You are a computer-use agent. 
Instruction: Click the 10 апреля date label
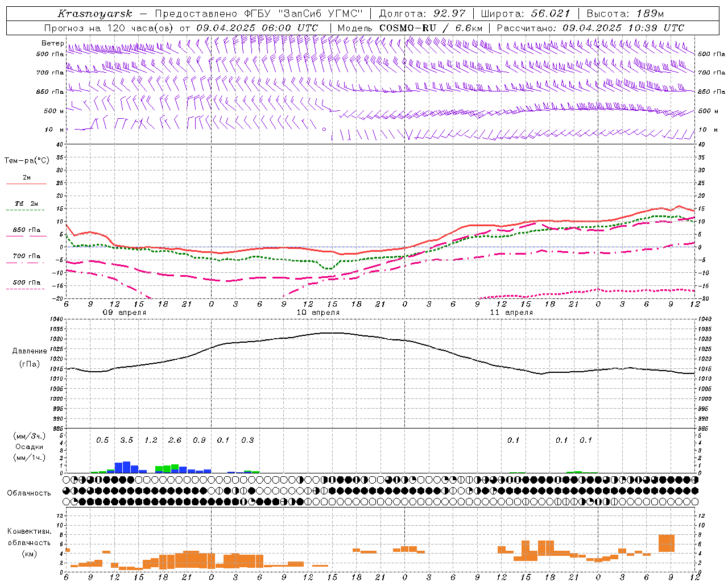[x=318, y=313]
